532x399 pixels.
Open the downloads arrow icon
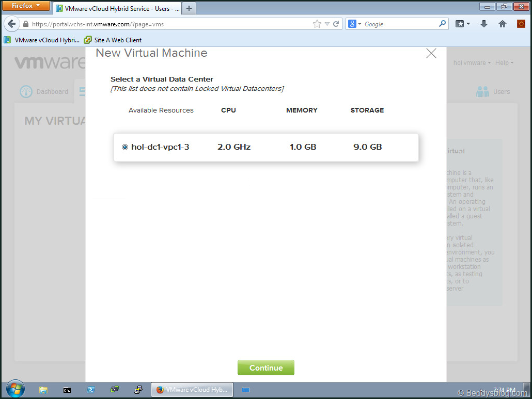(x=484, y=24)
